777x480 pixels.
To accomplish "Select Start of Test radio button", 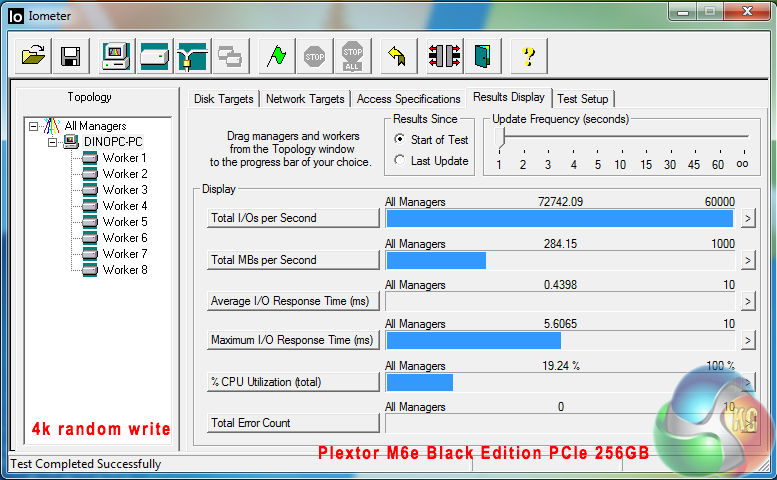I will click(x=399, y=139).
